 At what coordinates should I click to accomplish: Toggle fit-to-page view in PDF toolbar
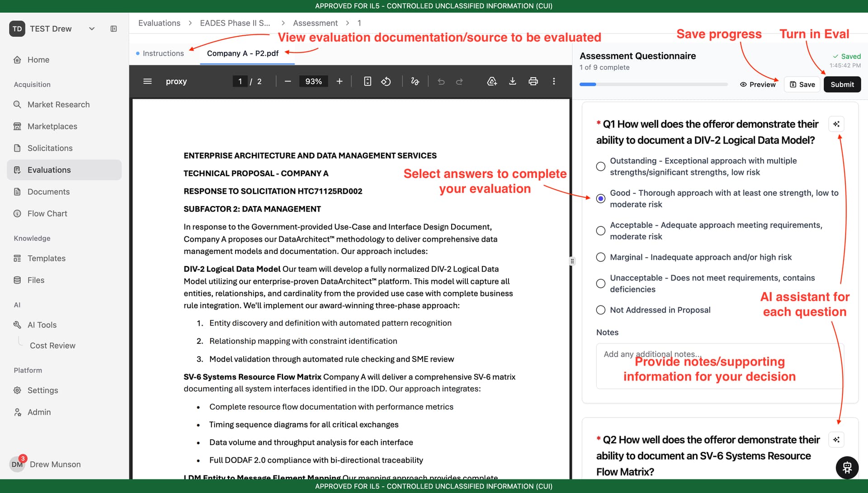(368, 81)
